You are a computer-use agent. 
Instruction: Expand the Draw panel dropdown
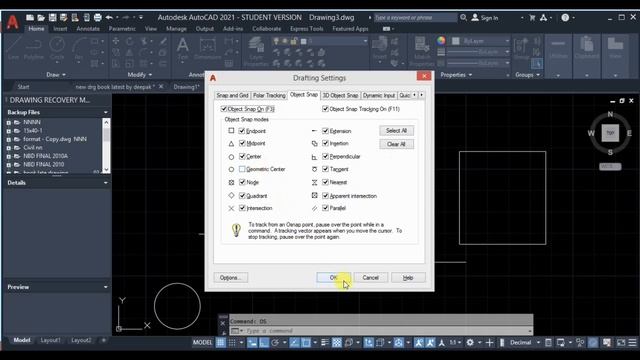56,75
